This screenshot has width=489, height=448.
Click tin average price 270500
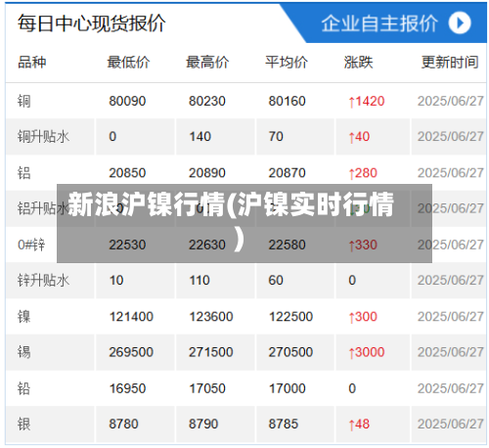pos(290,352)
